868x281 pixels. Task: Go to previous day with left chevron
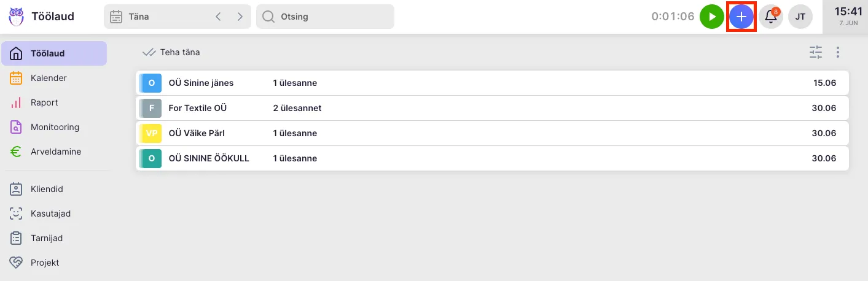[x=218, y=17]
